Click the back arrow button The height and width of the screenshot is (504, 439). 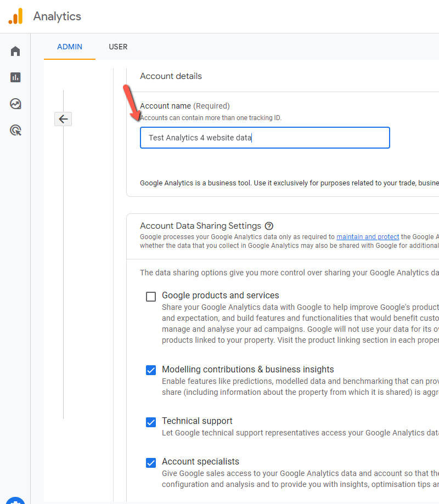(x=63, y=119)
